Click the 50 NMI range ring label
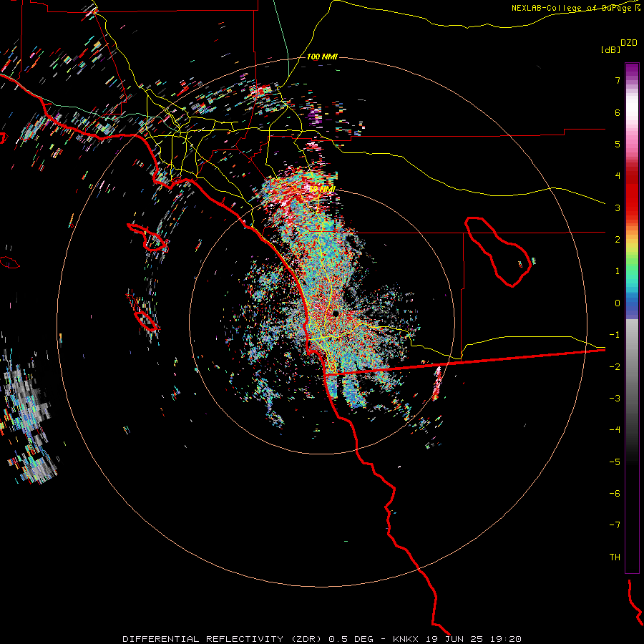Image resolution: width=644 pixels, height=644 pixels. (x=322, y=189)
